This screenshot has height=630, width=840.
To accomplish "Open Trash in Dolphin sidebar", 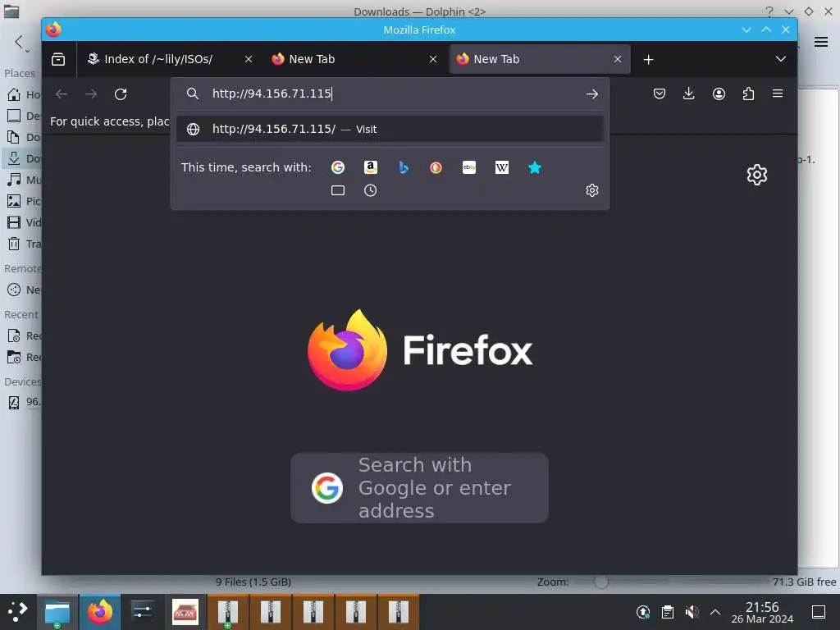I will [24, 244].
